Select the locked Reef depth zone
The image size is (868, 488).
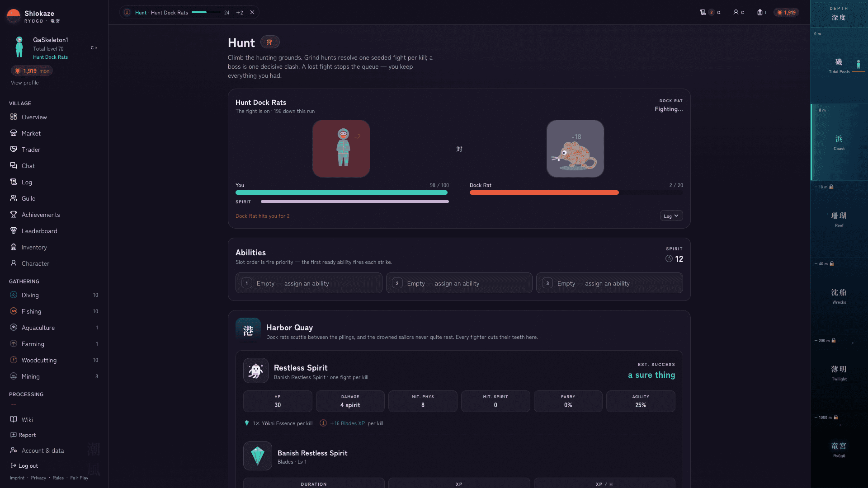839,219
